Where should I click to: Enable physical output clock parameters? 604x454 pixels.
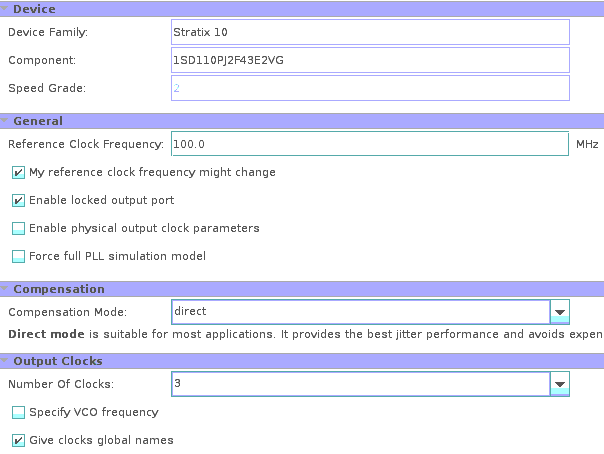coord(19,229)
